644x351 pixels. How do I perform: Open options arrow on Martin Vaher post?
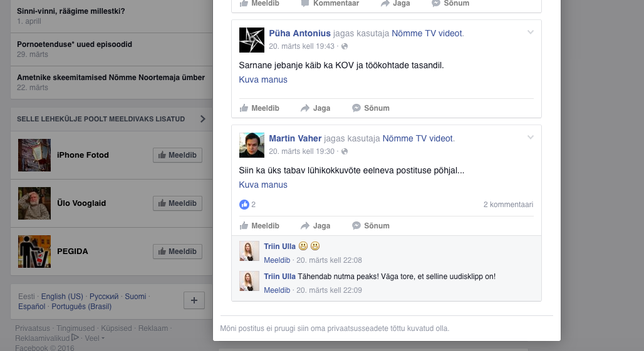(531, 138)
